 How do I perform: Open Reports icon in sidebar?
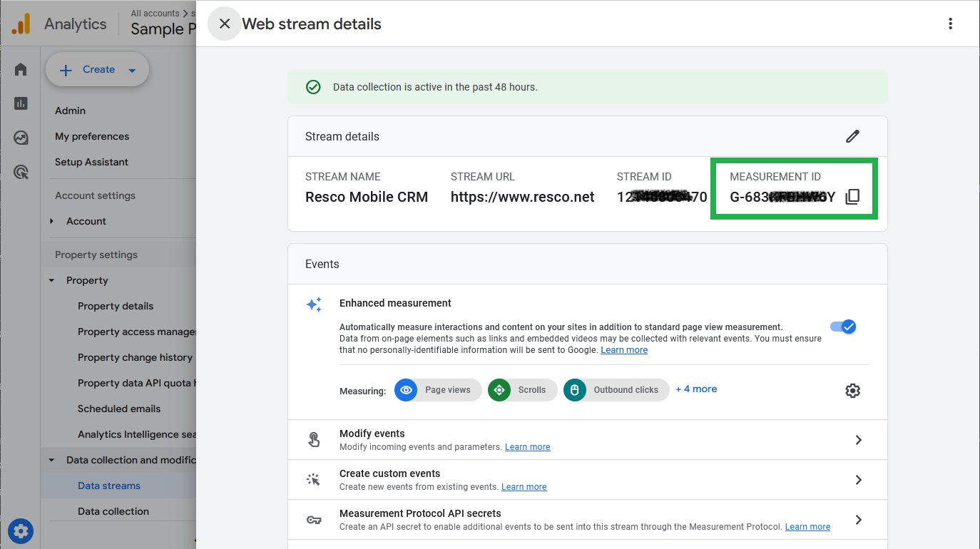point(21,103)
